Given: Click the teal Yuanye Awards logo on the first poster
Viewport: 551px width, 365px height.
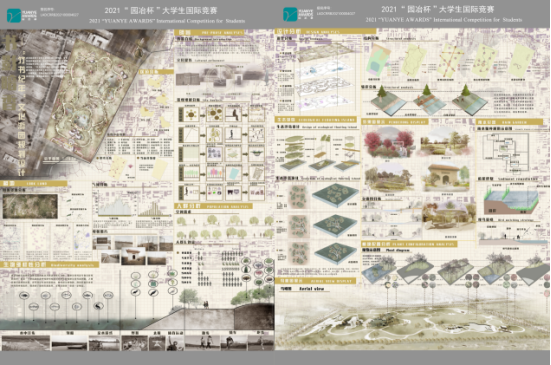Looking at the screenshot, I should click(14, 15).
